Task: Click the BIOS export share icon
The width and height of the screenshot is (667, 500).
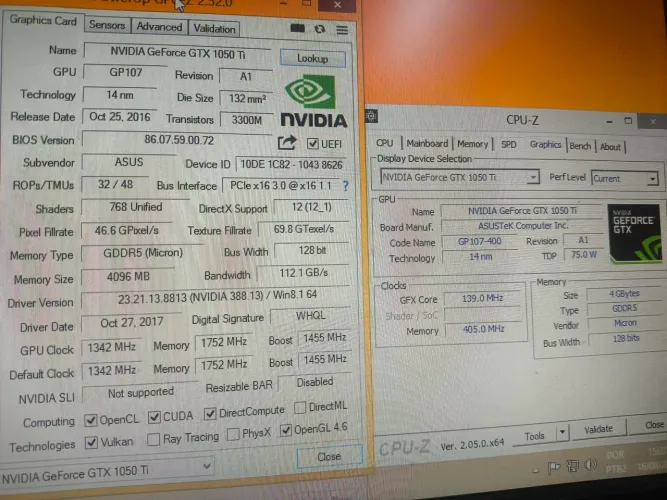Action: click(287, 142)
